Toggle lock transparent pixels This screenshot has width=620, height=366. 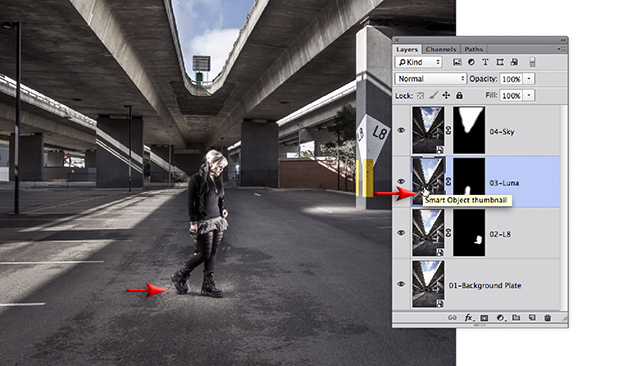pos(421,96)
